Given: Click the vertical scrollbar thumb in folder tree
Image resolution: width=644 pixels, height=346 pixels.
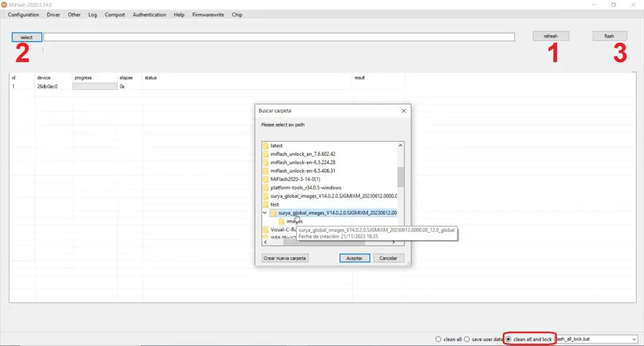Looking at the screenshot, I should tap(401, 177).
